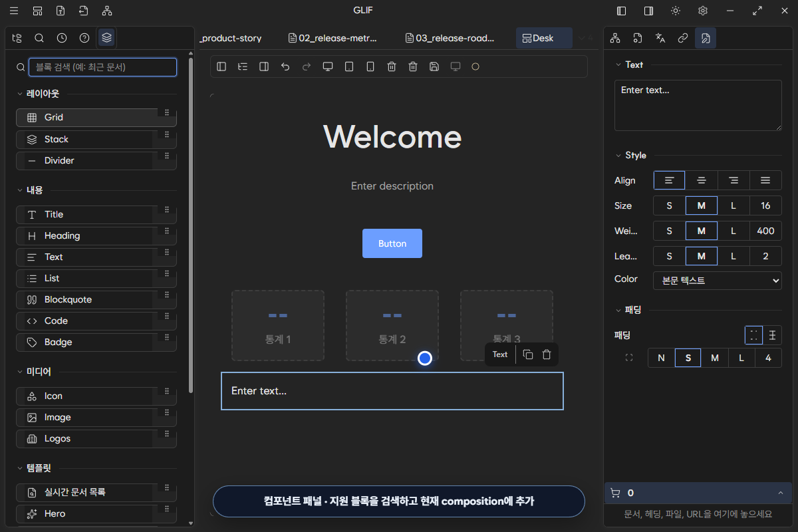Image resolution: width=798 pixels, height=532 pixels.
Task: Open the search panel icon in left sidebar
Action: [x=39, y=38]
